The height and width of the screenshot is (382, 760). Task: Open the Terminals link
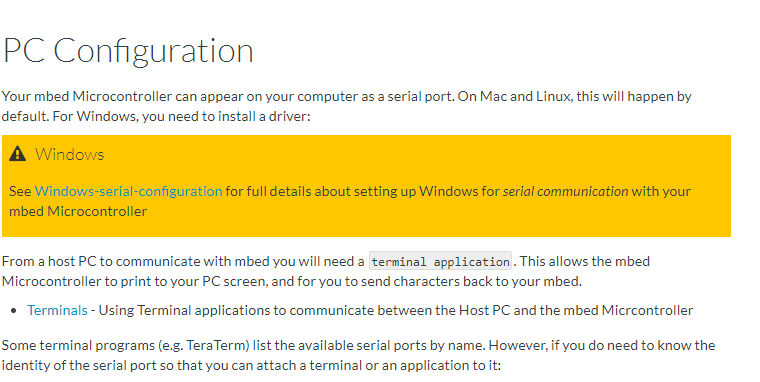(x=57, y=310)
